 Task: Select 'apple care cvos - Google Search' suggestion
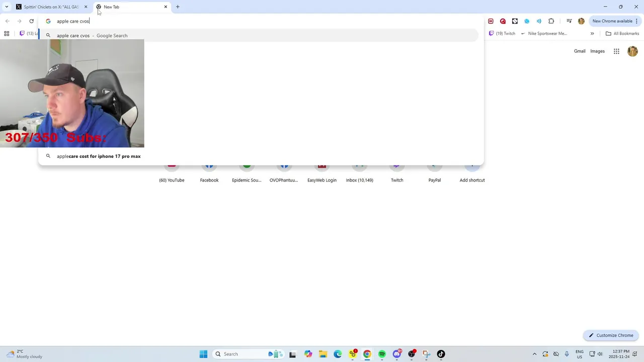pos(258,36)
